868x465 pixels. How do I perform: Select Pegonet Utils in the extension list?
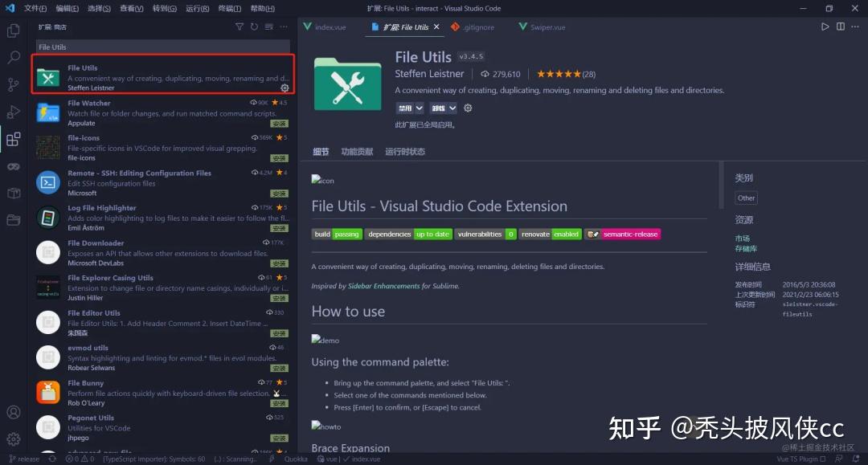click(x=162, y=427)
